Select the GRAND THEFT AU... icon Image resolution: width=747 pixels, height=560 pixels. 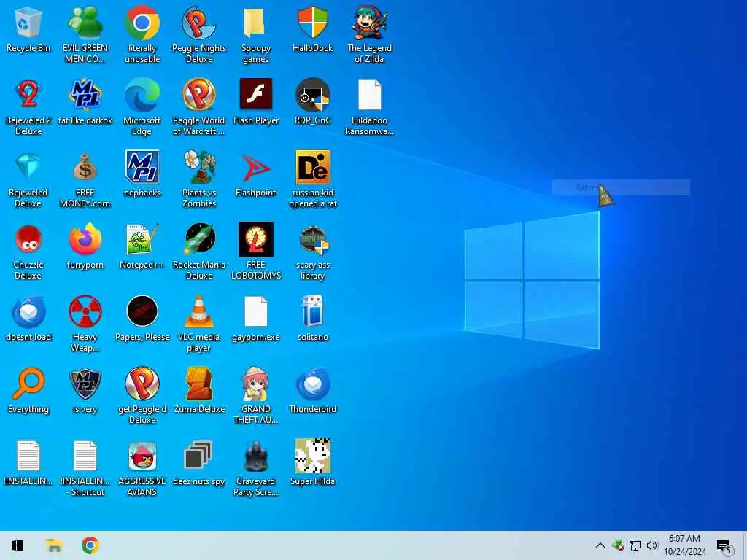(x=256, y=384)
